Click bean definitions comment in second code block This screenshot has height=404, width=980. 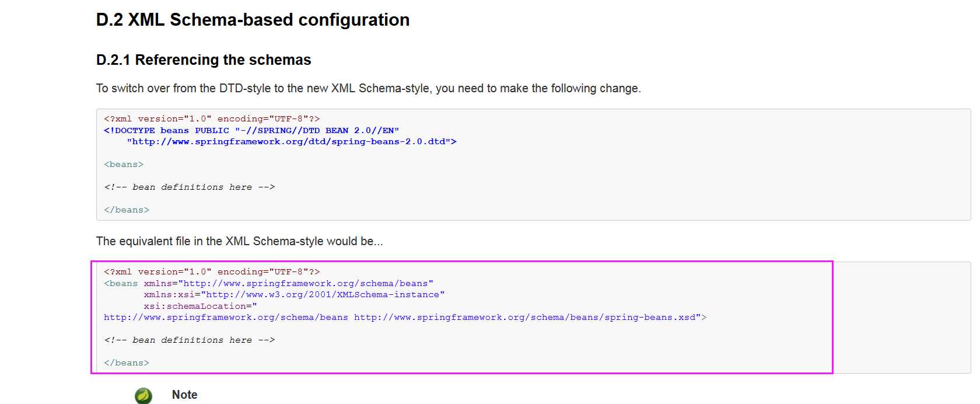click(x=189, y=340)
